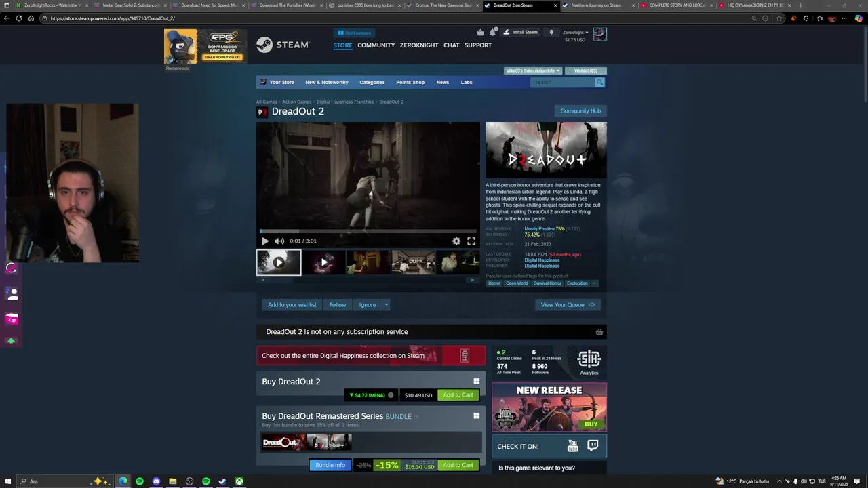868x488 pixels.
Task: Open the Labs store tab
Action: tap(467, 82)
